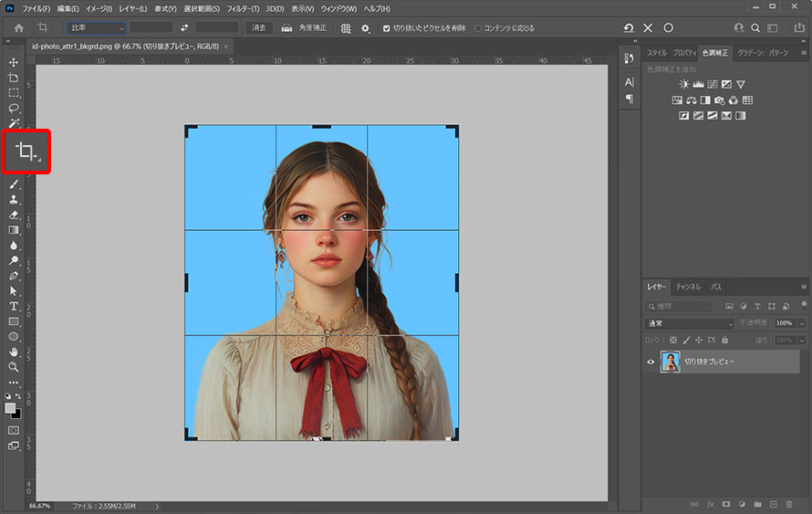Add Color Balance scales adjustment icon

[692, 100]
